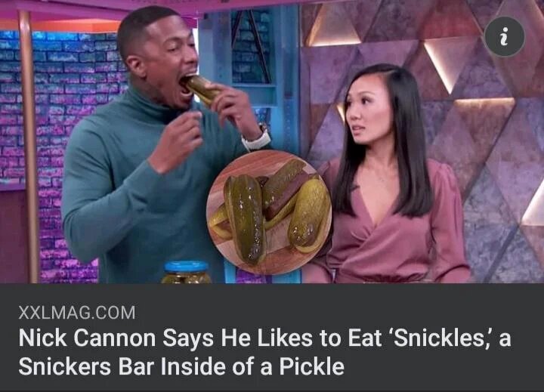This screenshot has width=544, height=392.
Task: Click the white wristwatch on the man's wrist
Action: pyautogui.click(x=257, y=139)
